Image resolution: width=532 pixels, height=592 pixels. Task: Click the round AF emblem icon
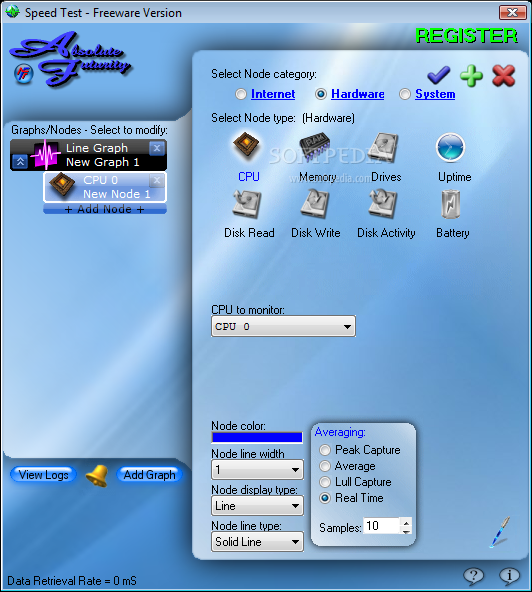pos(23,74)
